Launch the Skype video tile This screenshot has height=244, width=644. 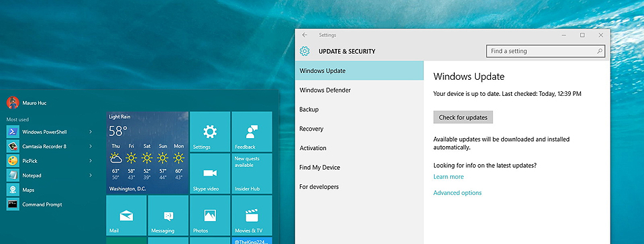pos(209,174)
